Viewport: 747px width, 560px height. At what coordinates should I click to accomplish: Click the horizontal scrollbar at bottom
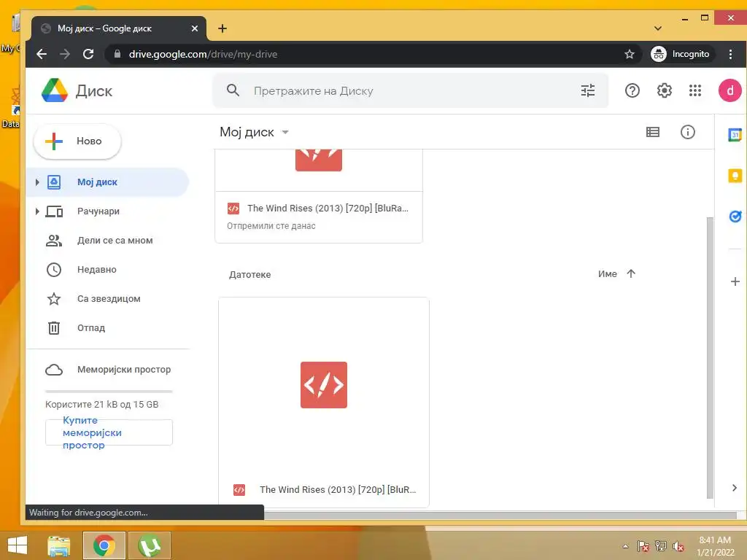500,516
